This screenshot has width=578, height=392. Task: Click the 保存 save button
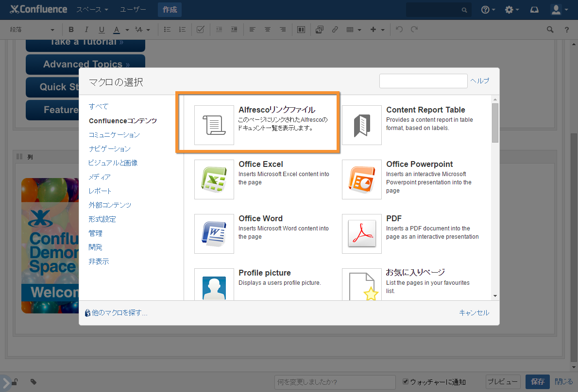pyautogui.click(x=538, y=382)
